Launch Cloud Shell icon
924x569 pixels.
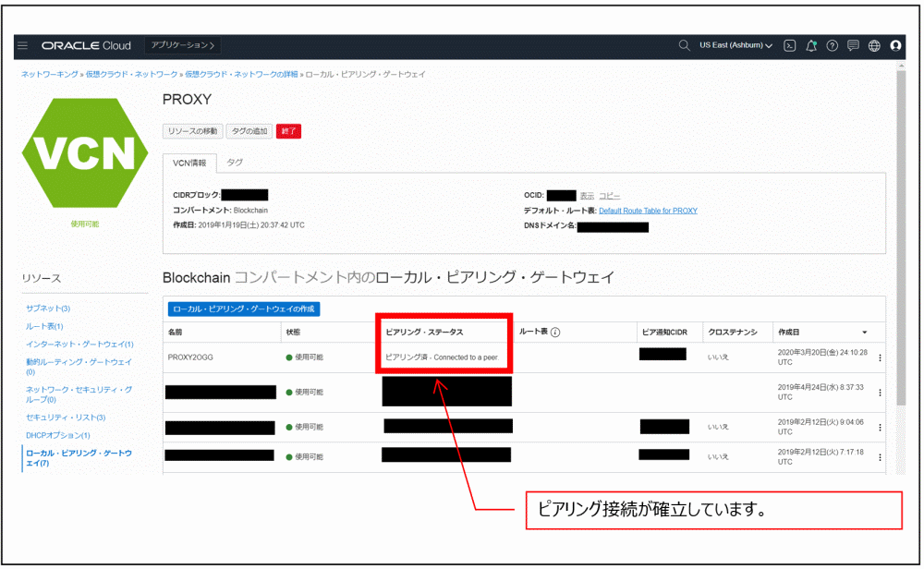point(790,45)
